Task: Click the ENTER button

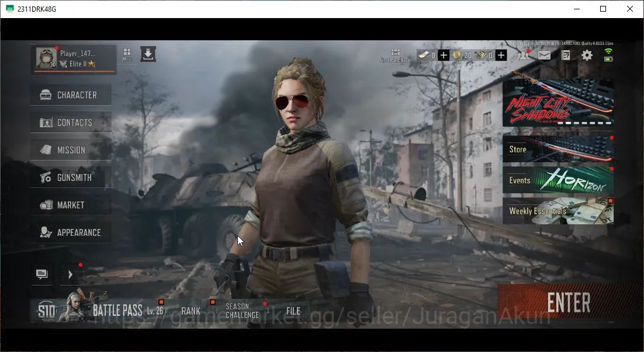Action: [569, 302]
